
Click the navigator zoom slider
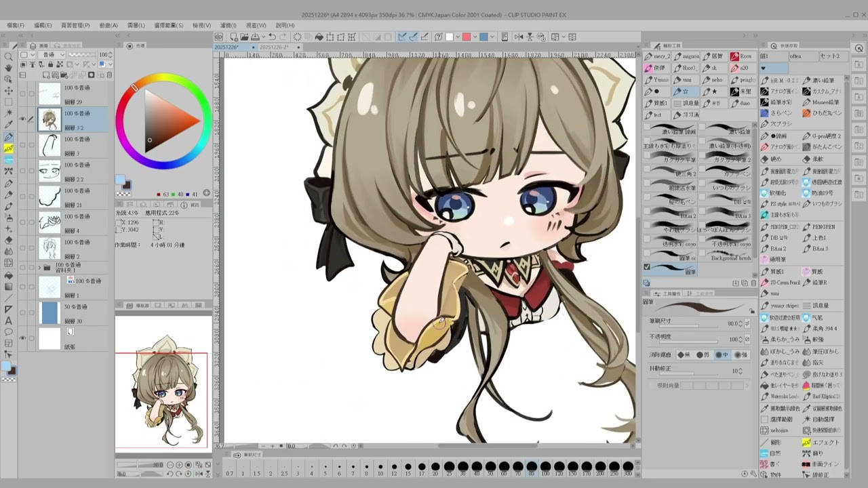click(x=141, y=465)
